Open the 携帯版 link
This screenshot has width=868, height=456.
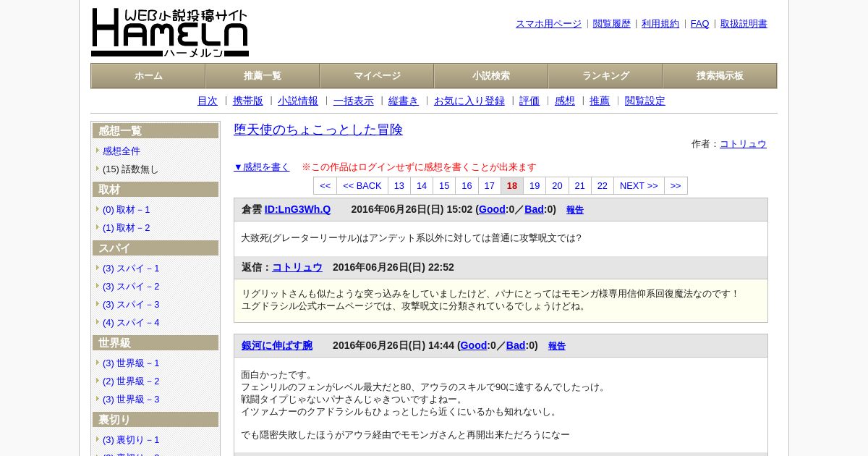point(248,101)
